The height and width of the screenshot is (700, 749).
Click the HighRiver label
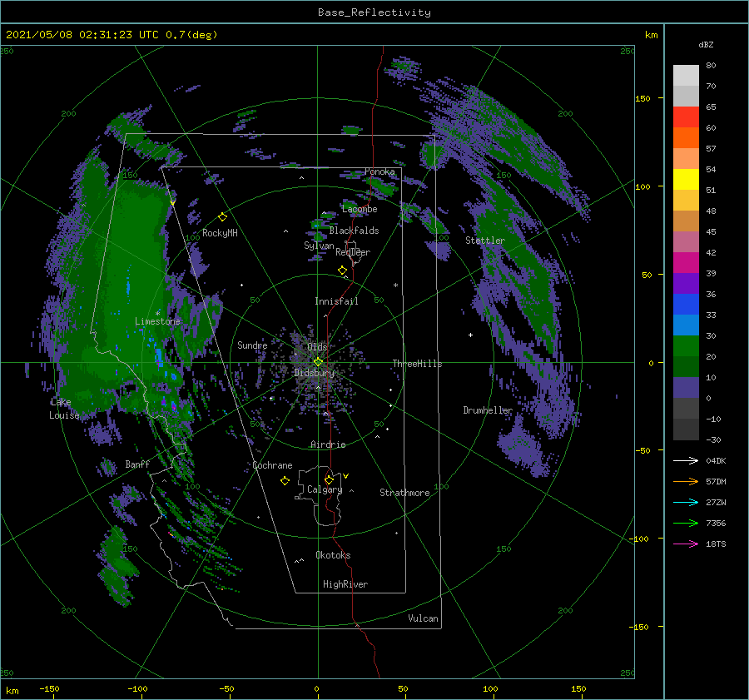345,584
